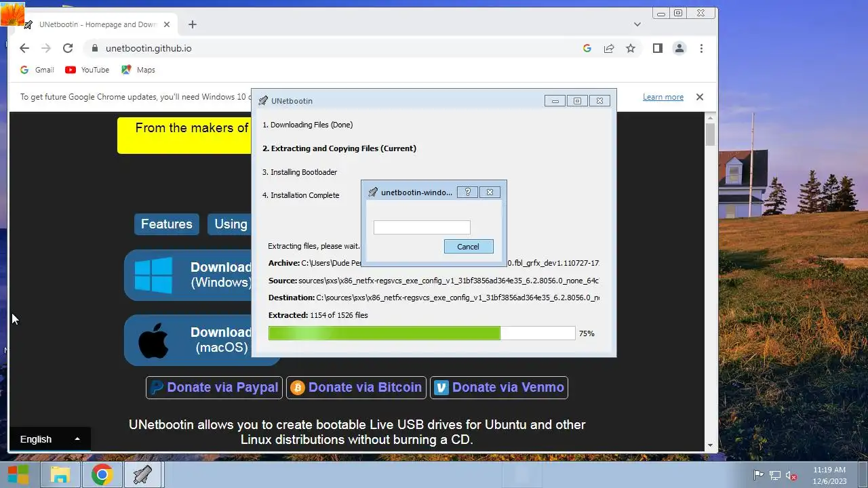Open File Explorer from taskbar
868x488 pixels.
[60, 474]
